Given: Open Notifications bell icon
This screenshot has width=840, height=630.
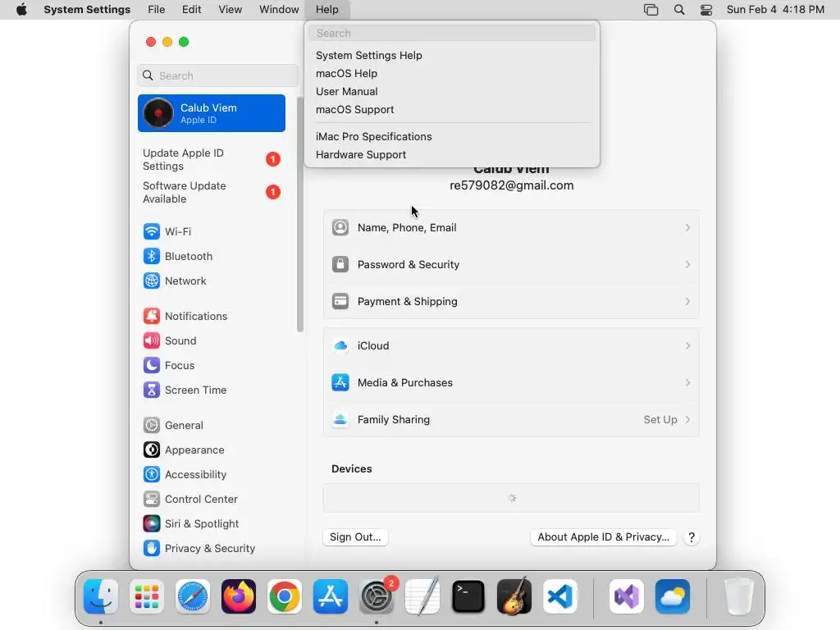Looking at the screenshot, I should (x=152, y=316).
